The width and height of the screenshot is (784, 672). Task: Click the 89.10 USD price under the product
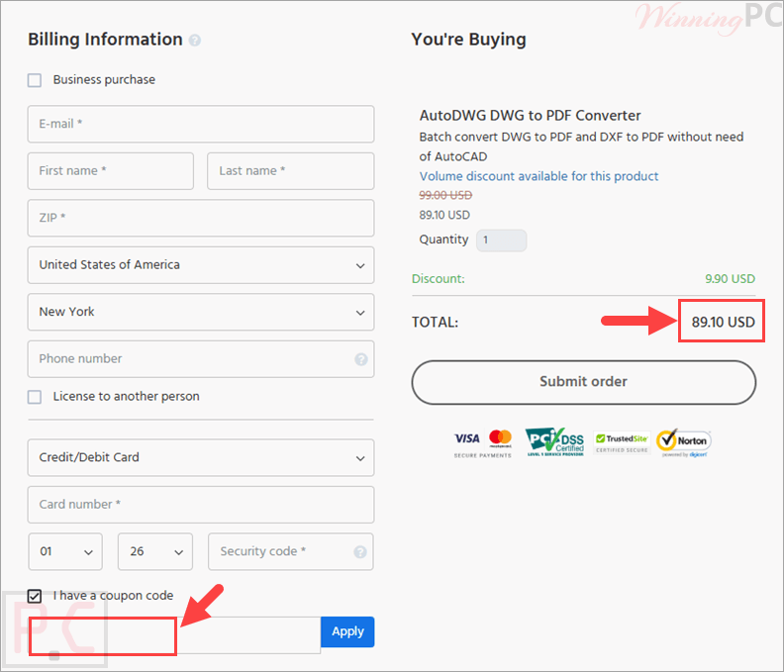(x=444, y=215)
